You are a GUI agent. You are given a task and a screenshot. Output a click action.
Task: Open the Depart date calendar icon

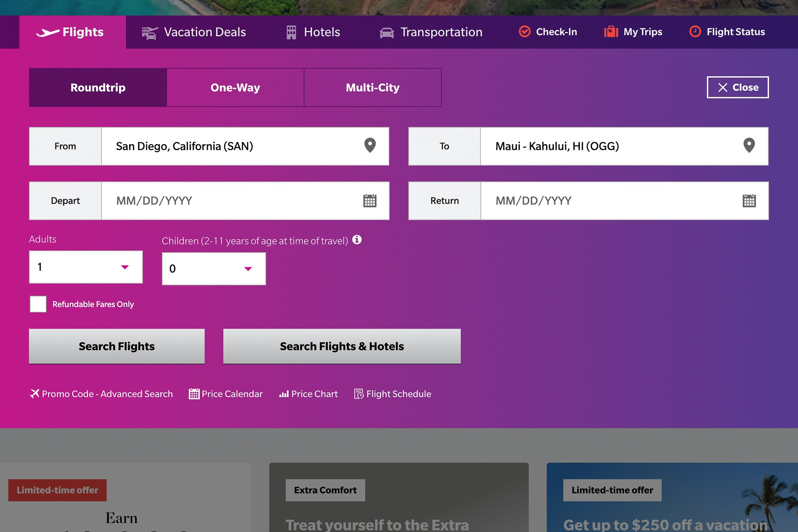pyautogui.click(x=370, y=200)
